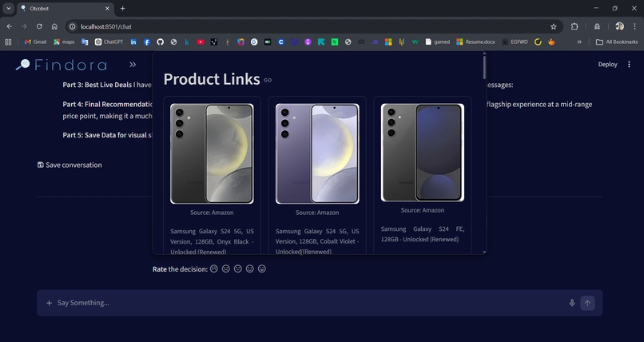Open the Chrome profile avatar
Viewport: 644px width, 342px height.
[619, 26]
